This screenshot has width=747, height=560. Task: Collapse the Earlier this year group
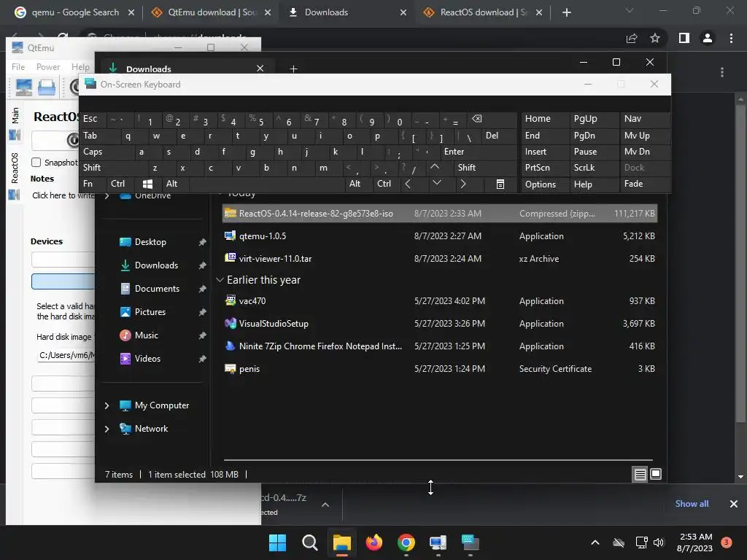tap(220, 280)
